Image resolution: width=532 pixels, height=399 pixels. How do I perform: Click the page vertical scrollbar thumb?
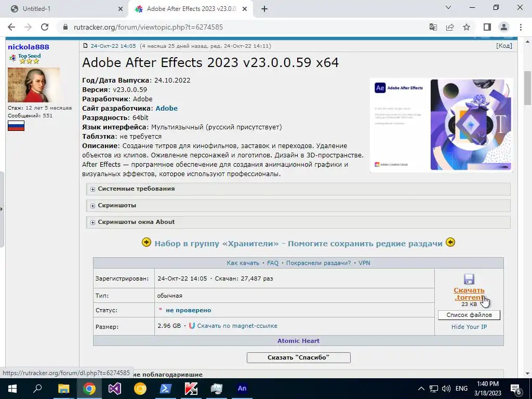527,88
